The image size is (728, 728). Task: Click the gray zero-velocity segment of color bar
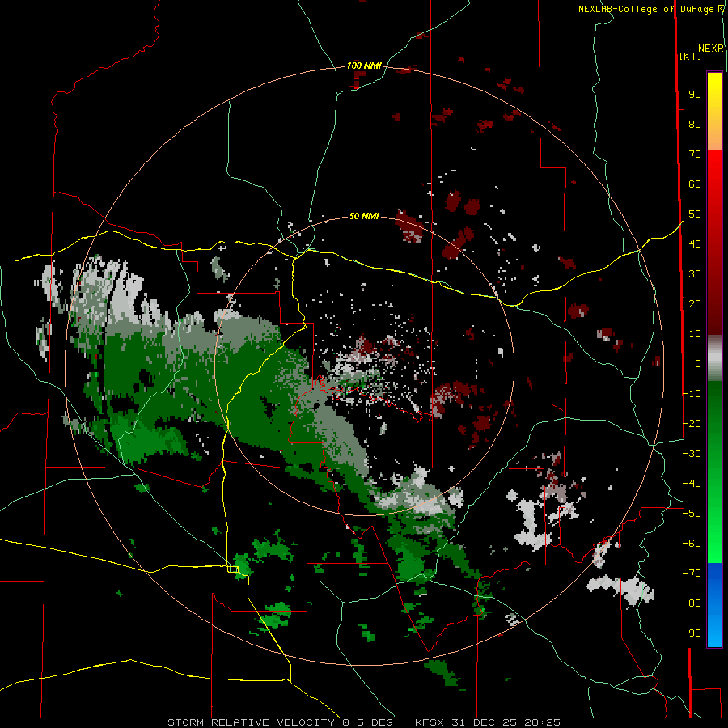(714, 358)
